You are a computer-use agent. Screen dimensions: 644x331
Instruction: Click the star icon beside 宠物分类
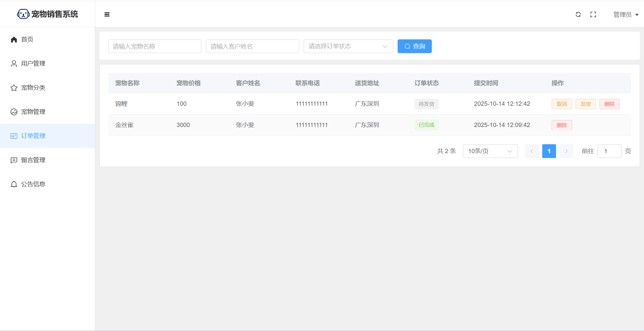point(14,88)
